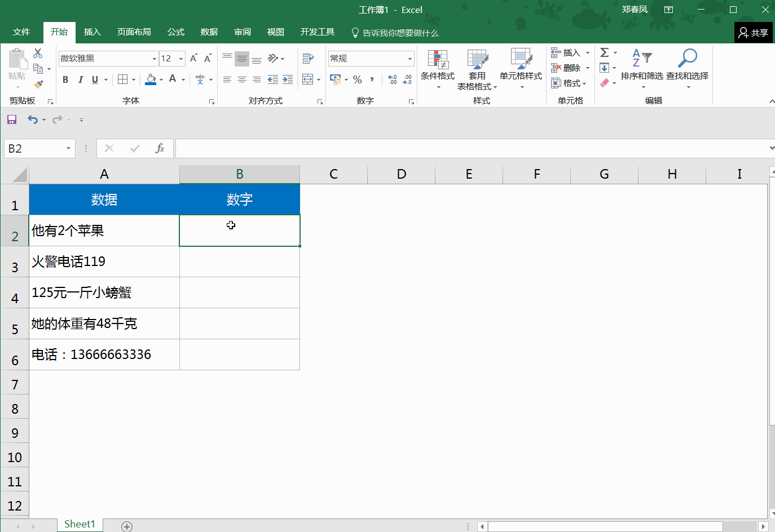This screenshot has width=775, height=532.
Task: Click the text orientation icon
Action: (273, 59)
